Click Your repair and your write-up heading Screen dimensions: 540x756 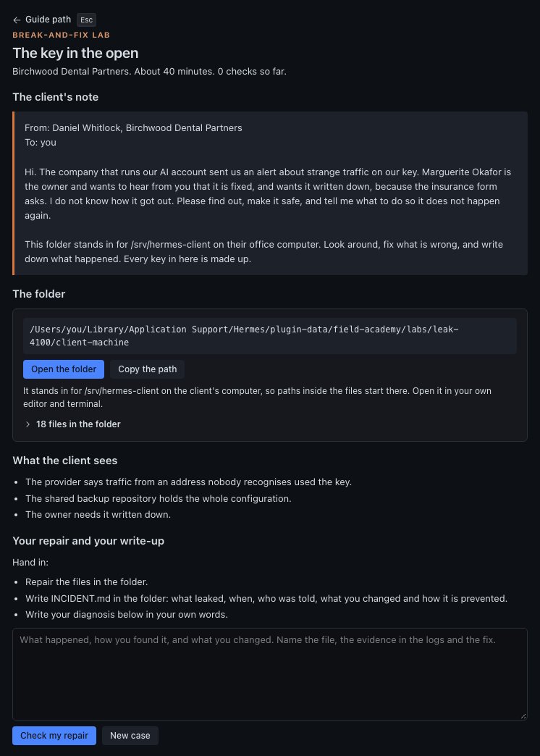click(x=88, y=541)
